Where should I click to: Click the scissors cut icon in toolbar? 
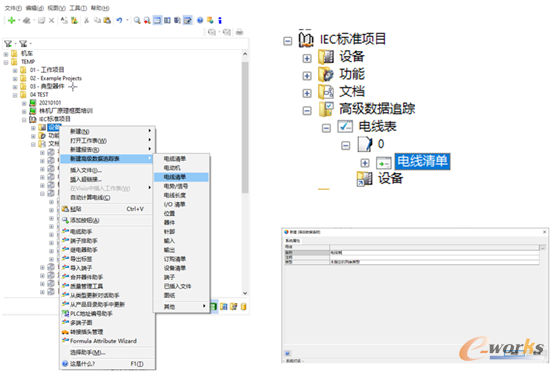point(86,20)
